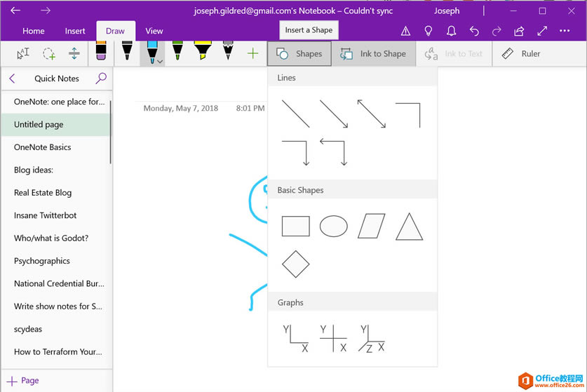
Task: Click the Redo arrow
Action: 497,31
